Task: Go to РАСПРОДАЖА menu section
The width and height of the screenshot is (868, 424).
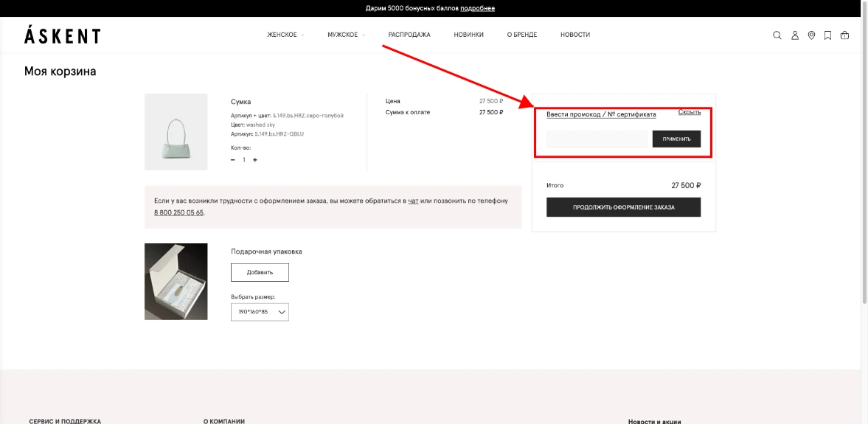Action: 409,35
